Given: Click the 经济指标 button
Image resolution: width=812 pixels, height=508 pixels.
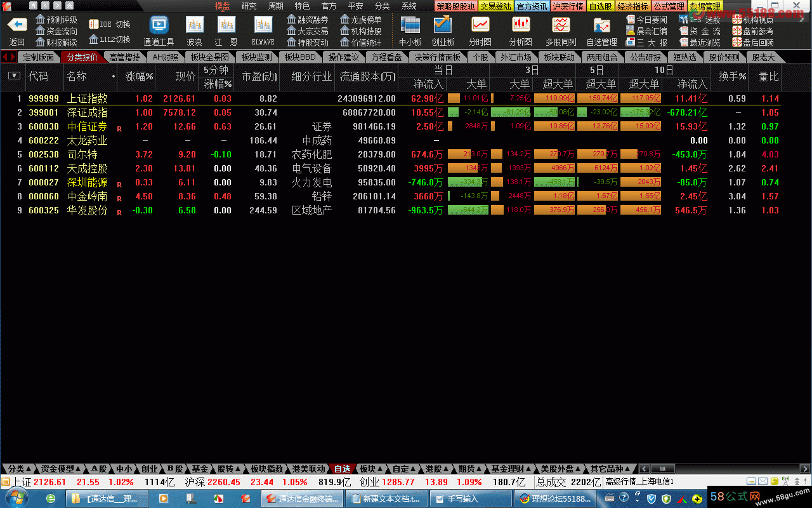Looking at the screenshot, I should point(632,6).
